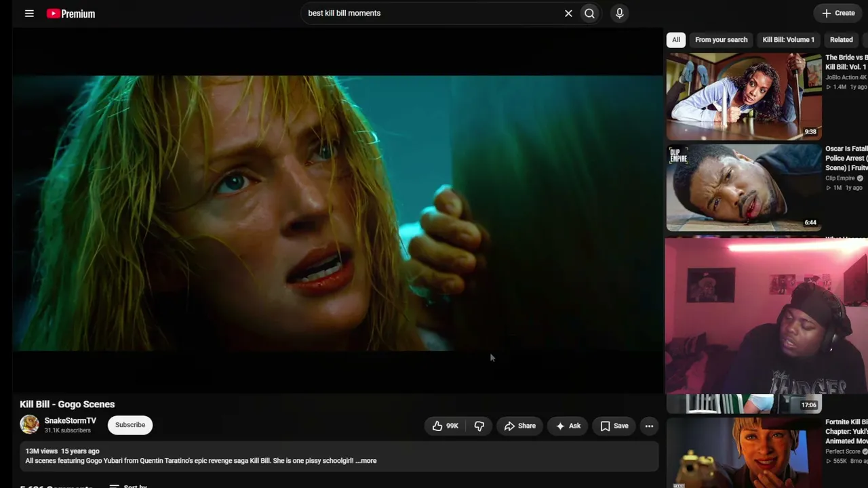Open more actions three-dot menu

649,426
